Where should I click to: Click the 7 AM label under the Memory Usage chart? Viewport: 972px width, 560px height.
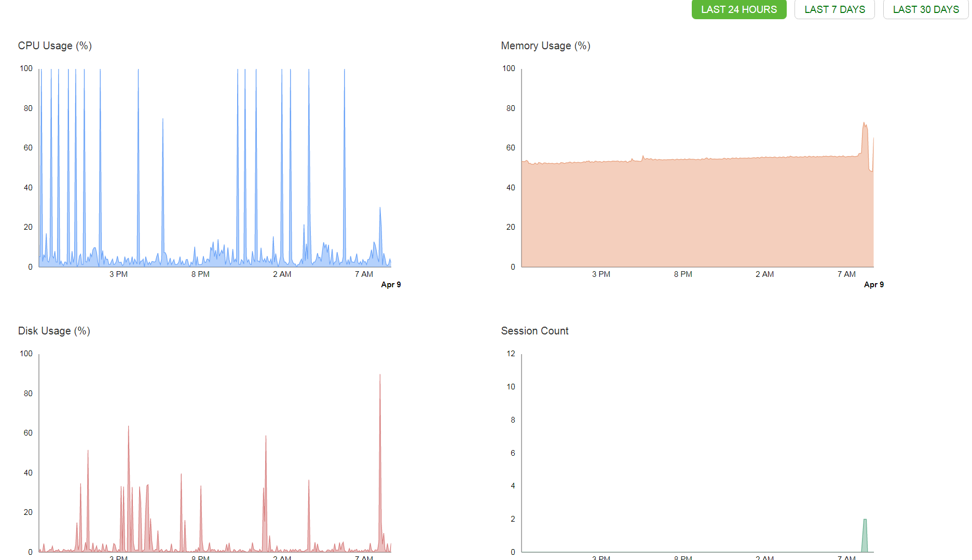click(x=846, y=274)
